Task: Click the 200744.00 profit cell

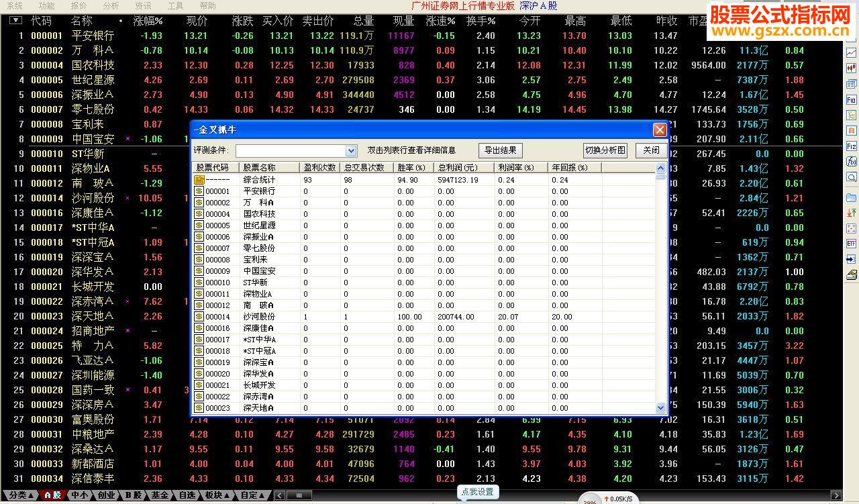Action: click(456, 317)
